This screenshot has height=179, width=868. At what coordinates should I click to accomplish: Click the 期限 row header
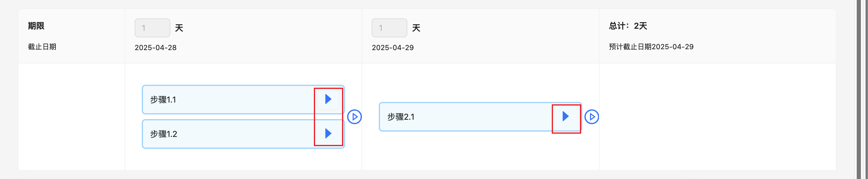pos(36,26)
